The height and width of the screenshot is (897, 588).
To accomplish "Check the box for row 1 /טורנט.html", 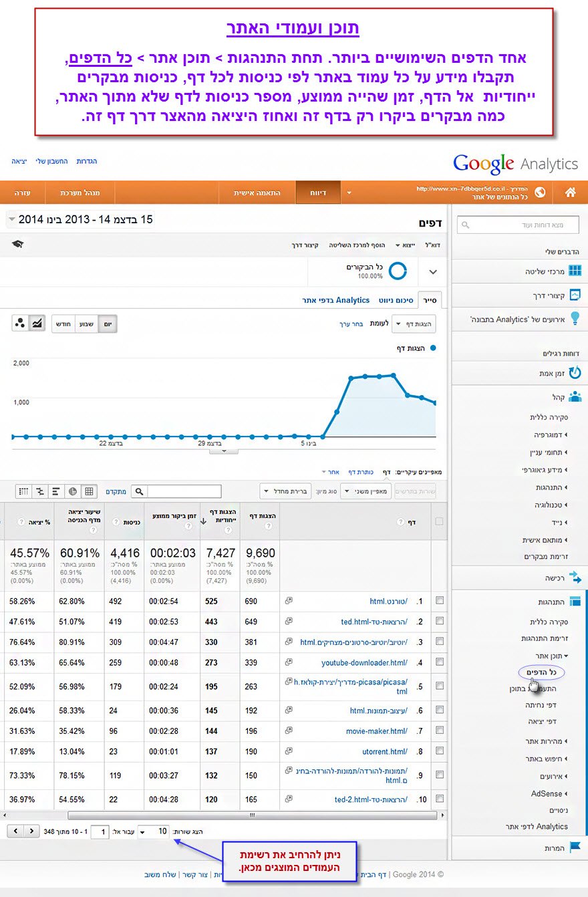I will (439, 601).
